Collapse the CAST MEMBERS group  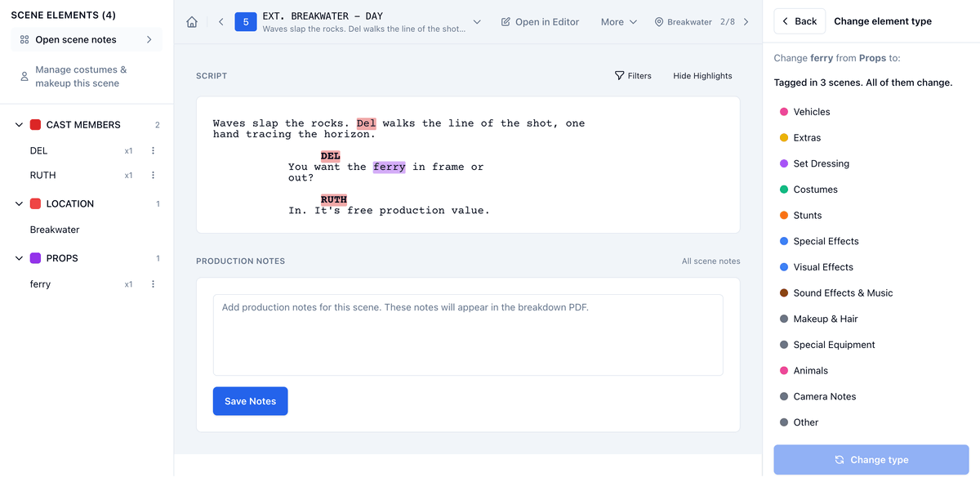19,125
